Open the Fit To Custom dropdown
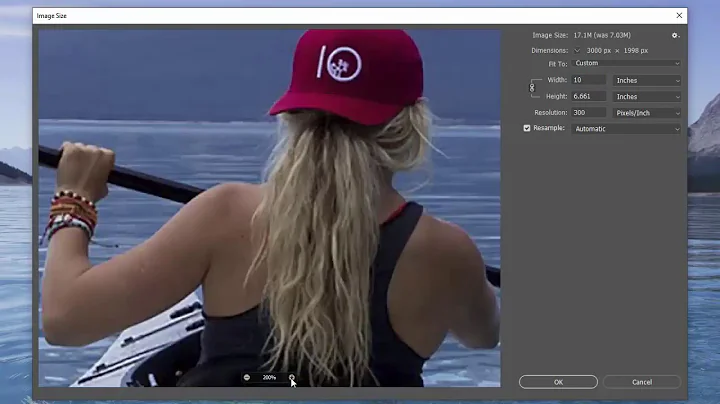The height and width of the screenshot is (404, 720). point(626,63)
